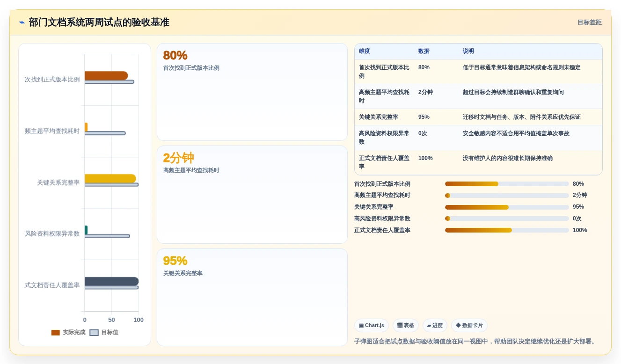Click the 部门文档系统两周试点的验收基准 title
621x364 pixels.
pyautogui.click(x=99, y=22)
